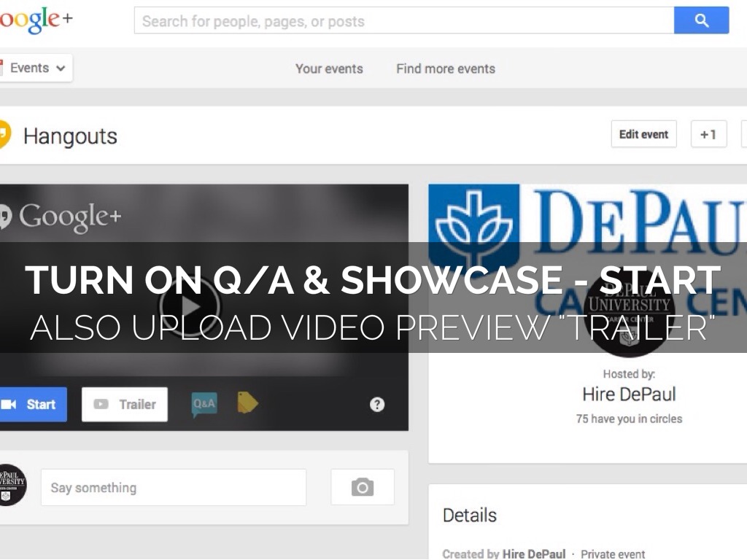Toggle the Q&A speech bubble icon
Screen dimensions: 747x560
[204, 403]
